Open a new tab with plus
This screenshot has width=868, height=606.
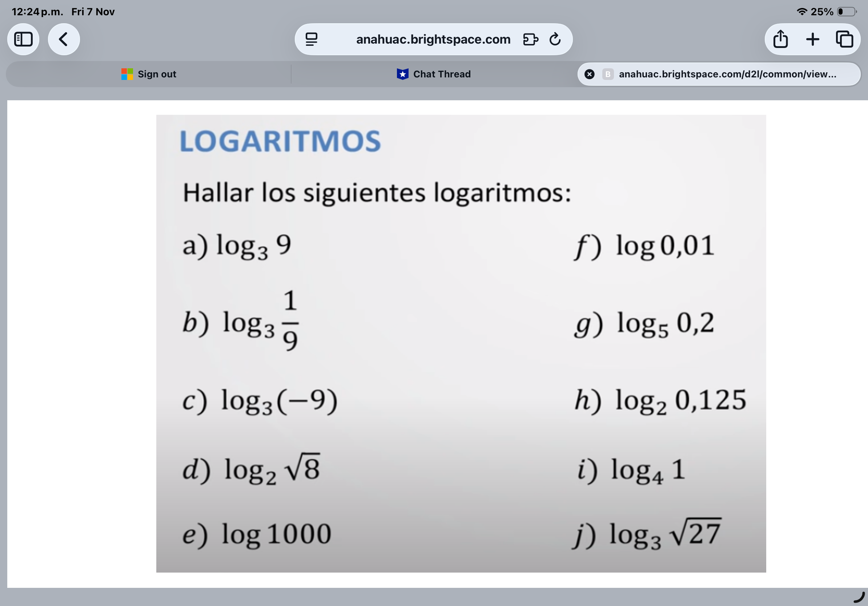tap(812, 39)
